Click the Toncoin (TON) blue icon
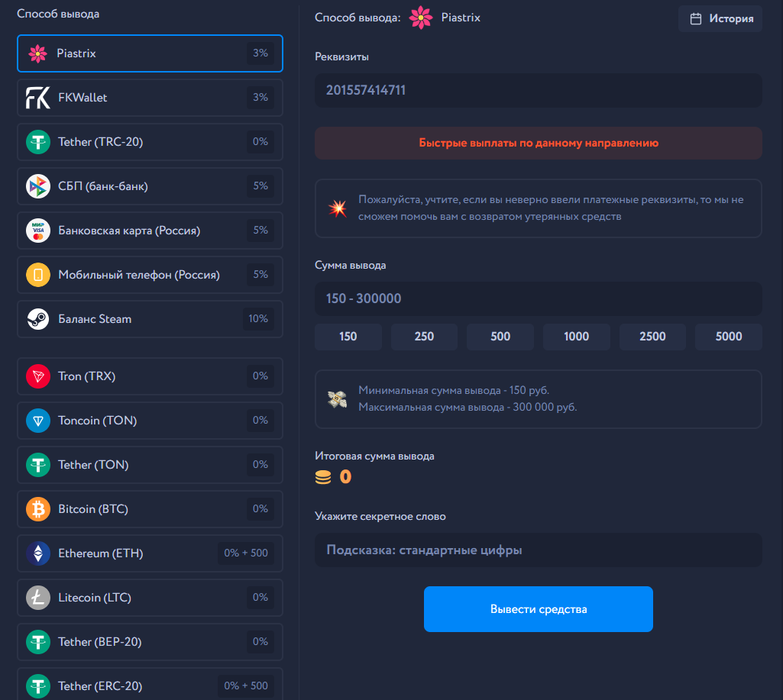 [38, 421]
